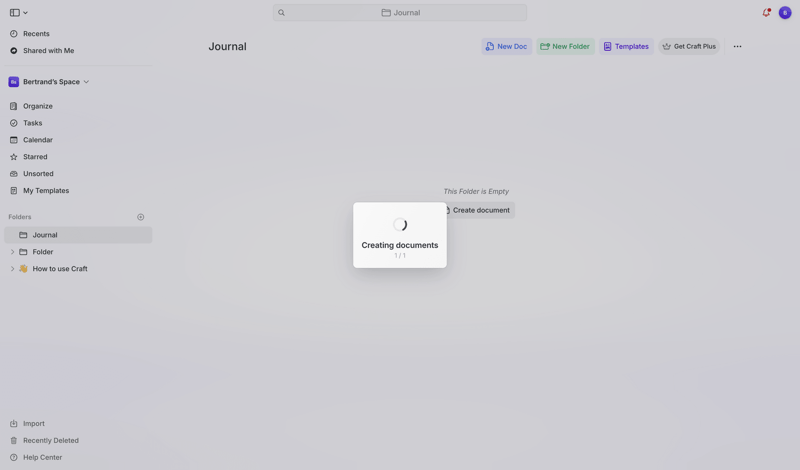The width and height of the screenshot is (800, 470).
Task: Open the notifications bell
Action: 766,13
